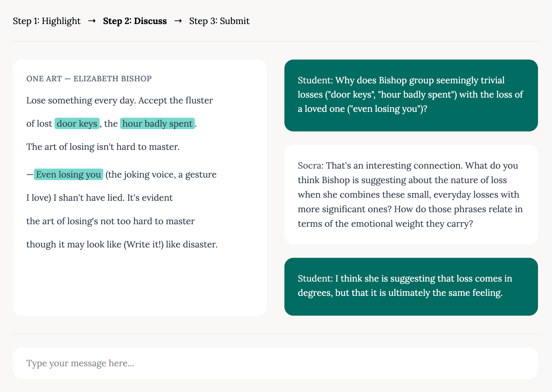Image resolution: width=552 pixels, height=392 pixels.
Task: Click the line "I love) I shan't have lied"
Action: click(99, 198)
